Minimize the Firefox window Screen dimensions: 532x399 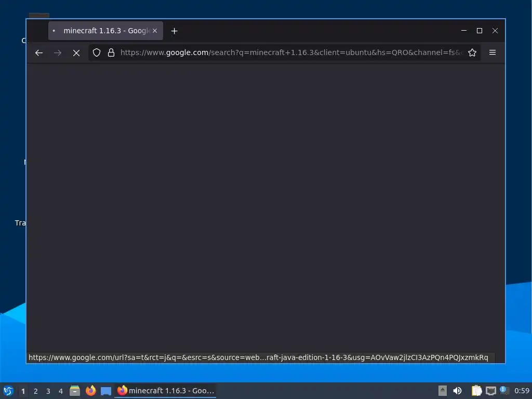pos(464,31)
